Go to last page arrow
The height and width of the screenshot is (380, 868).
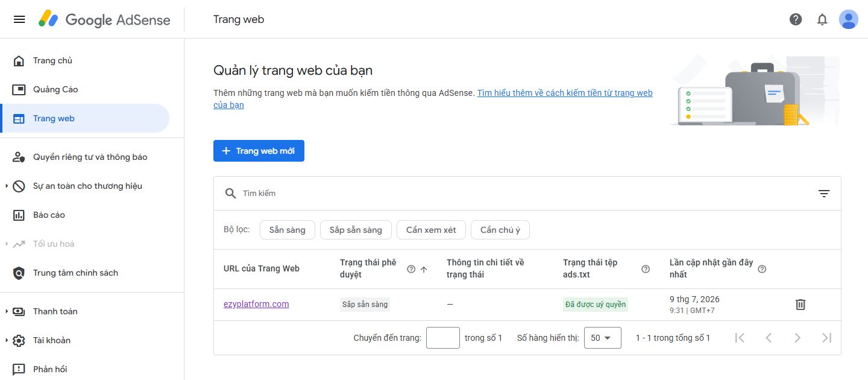click(x=826, y=338)
